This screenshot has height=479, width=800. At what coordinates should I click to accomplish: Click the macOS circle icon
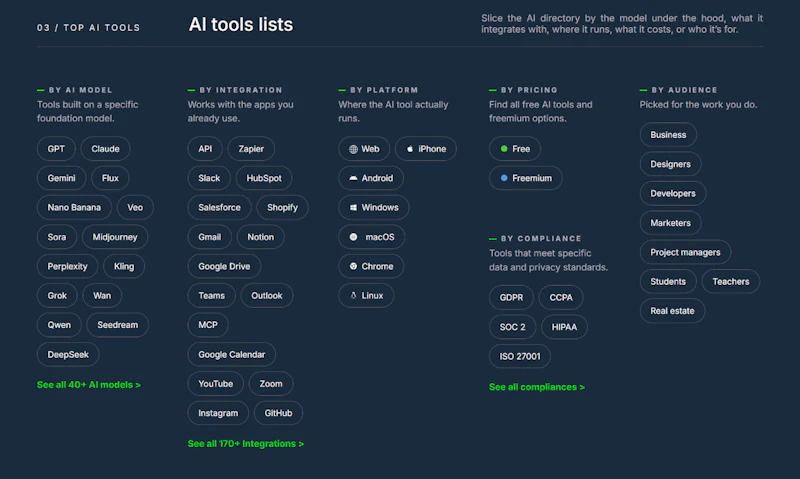pos(353,237)
